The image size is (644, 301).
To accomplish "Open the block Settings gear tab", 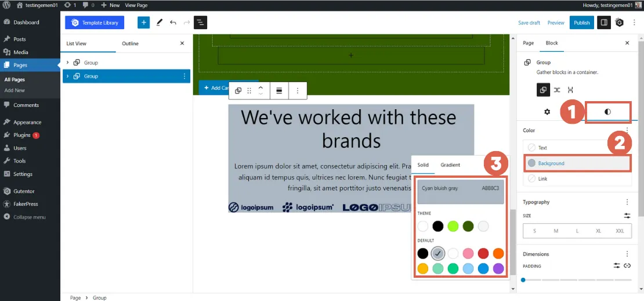I will [547, 112].
